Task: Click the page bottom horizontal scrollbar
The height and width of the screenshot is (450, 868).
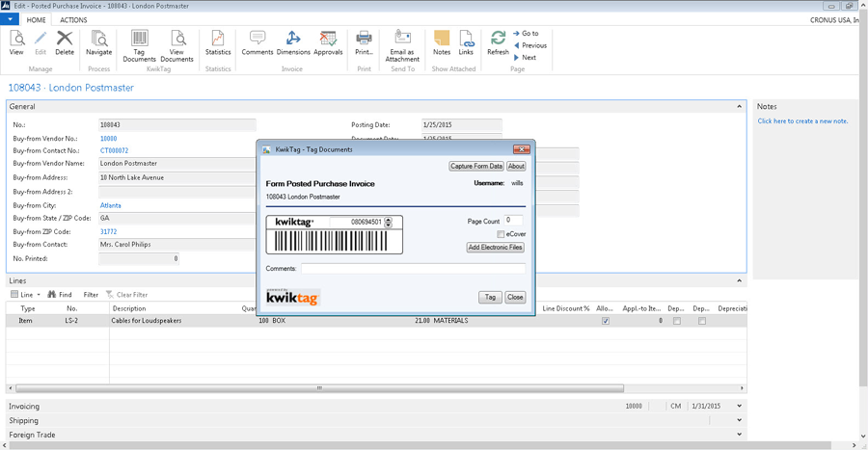Action: [x=420, y=445]
